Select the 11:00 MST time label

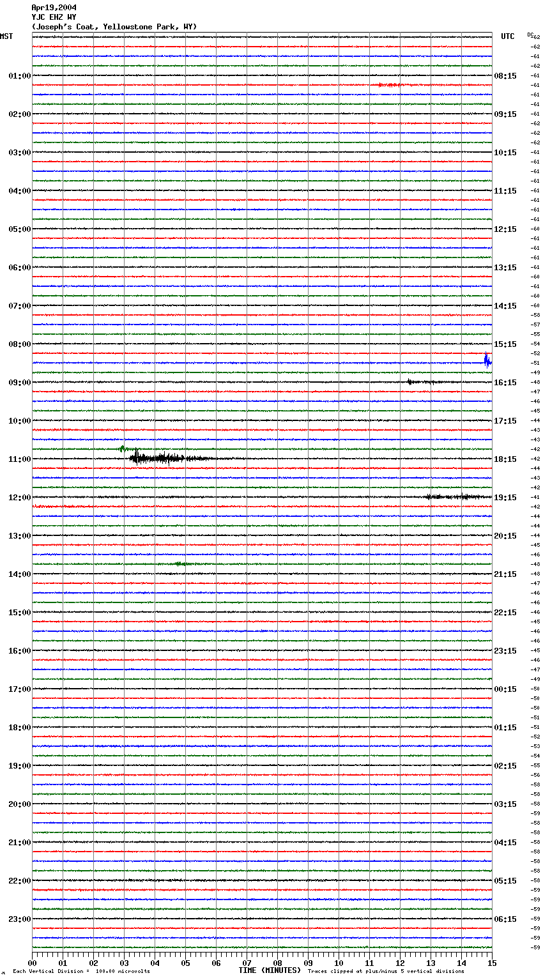click(20, 459)
